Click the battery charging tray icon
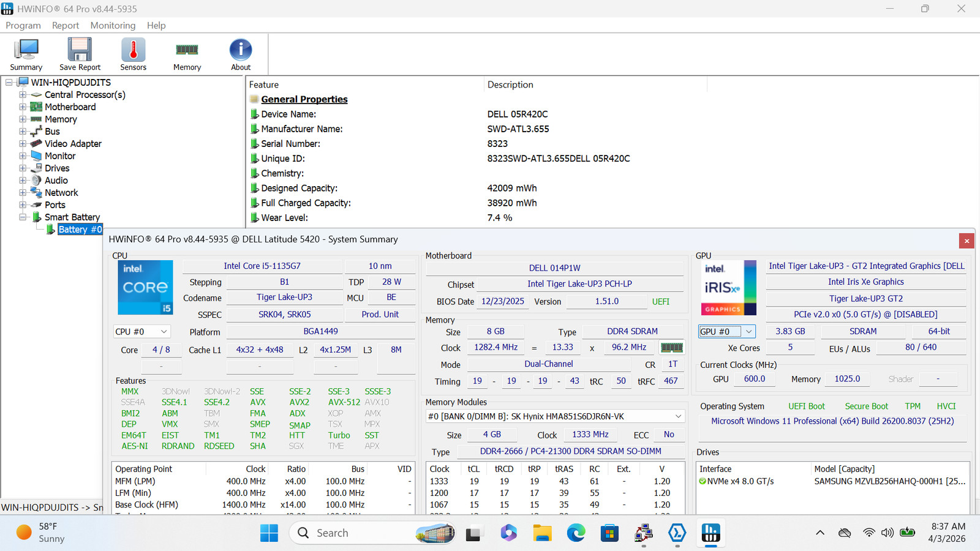The image size is (980, 551). [x=907, y=533]
